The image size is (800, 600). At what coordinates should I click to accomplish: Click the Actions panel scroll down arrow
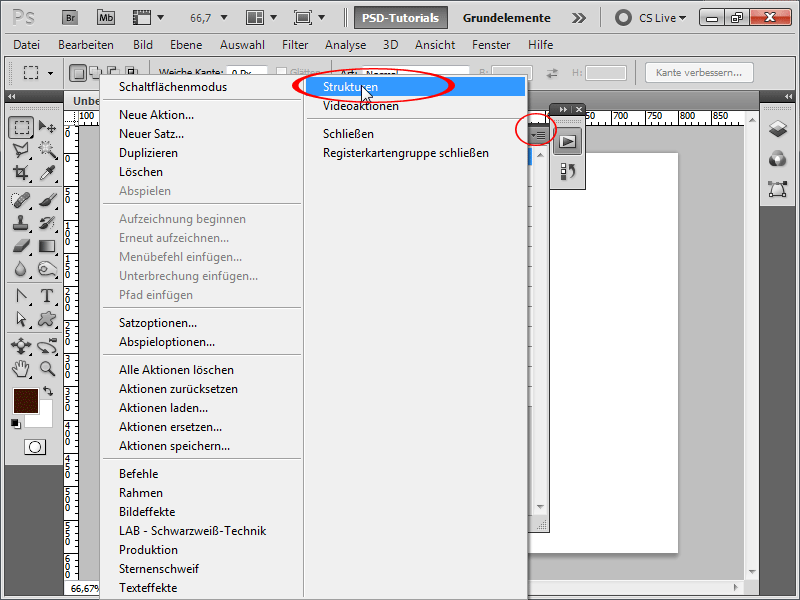pos(540,507)
